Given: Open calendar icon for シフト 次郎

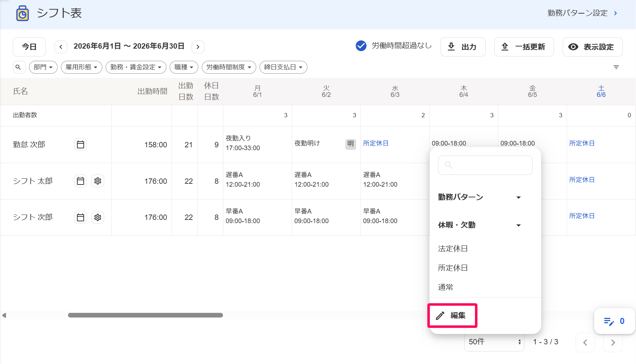Looking at the screenshot, I should [81, 217].
